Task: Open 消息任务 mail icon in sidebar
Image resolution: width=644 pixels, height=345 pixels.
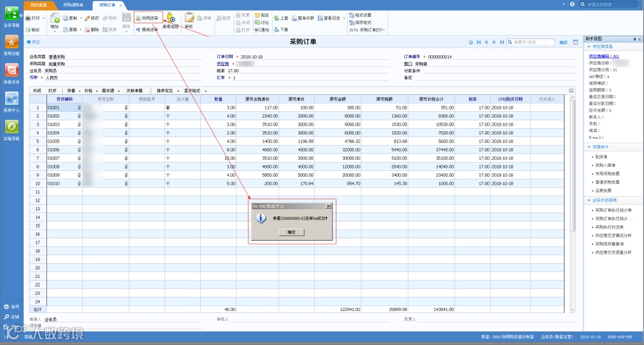Action: 11,70
